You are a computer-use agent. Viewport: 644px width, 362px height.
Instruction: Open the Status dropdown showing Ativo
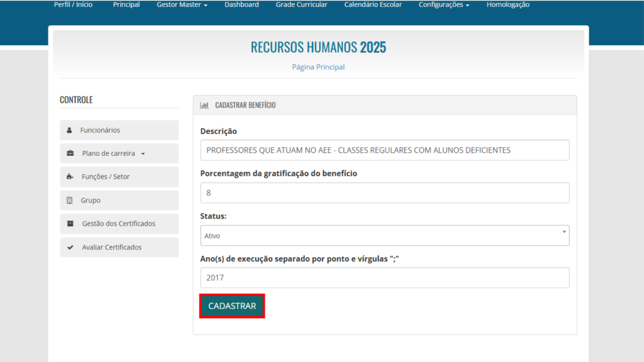(x=385, y=236)
